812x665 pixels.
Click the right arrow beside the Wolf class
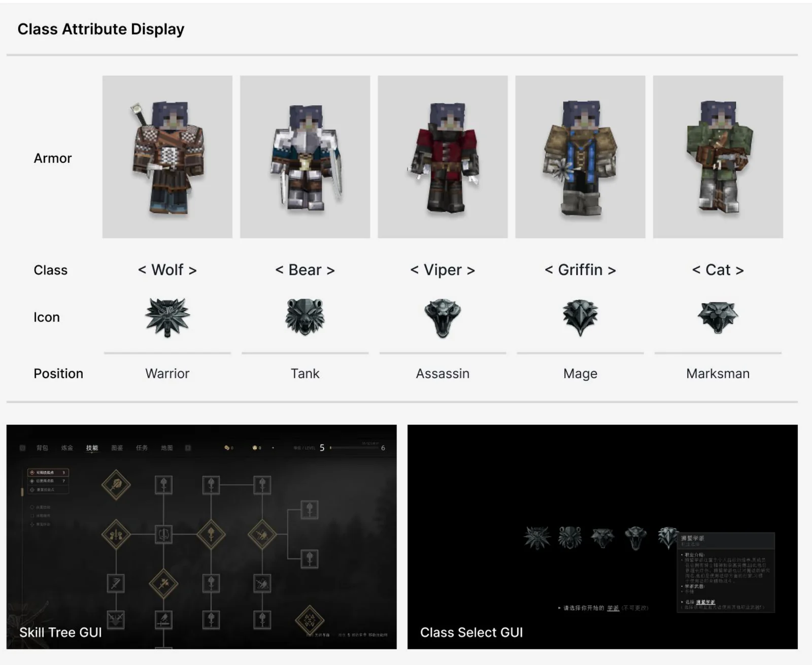pyautogui.click(x=192, y=270)
